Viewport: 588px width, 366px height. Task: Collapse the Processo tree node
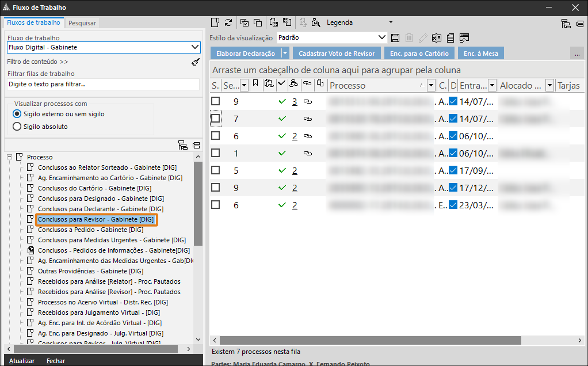point(10,157)
